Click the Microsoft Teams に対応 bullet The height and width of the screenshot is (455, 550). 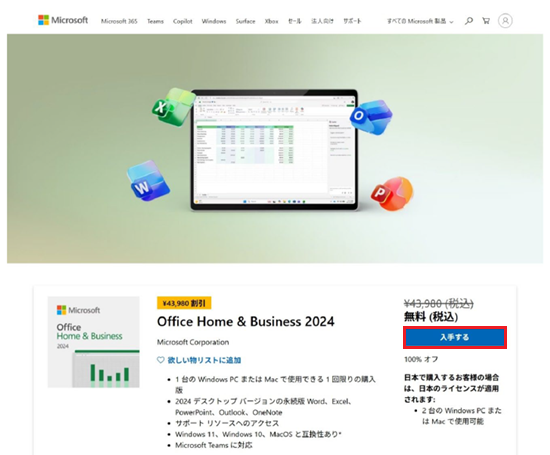[214, 445]
